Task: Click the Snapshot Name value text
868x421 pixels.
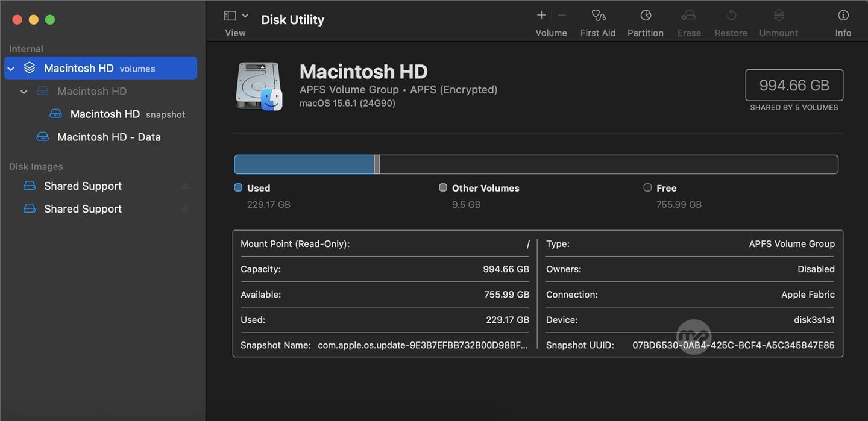Action: 423,345
